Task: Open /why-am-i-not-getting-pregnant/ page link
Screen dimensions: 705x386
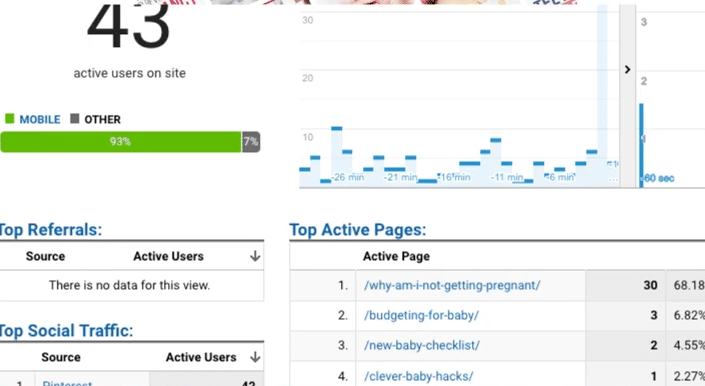Action: coord(452,285)
